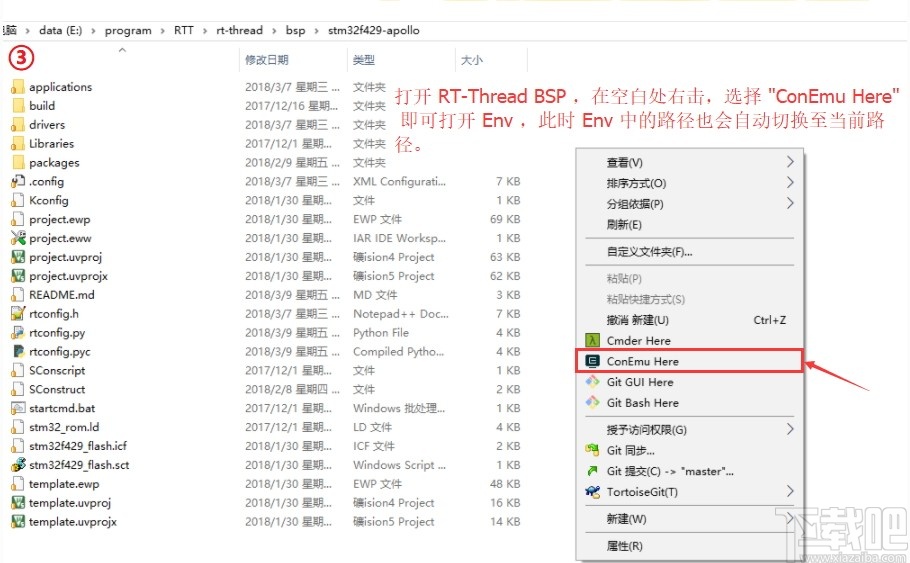Click the TortoiseGit icon
This screenshot has width=910, height=563.
point(592,492)
